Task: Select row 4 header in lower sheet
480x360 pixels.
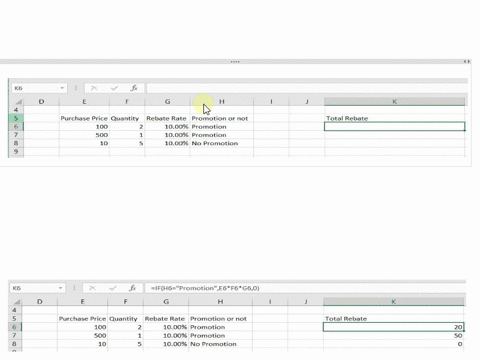Action: (14, 310)
